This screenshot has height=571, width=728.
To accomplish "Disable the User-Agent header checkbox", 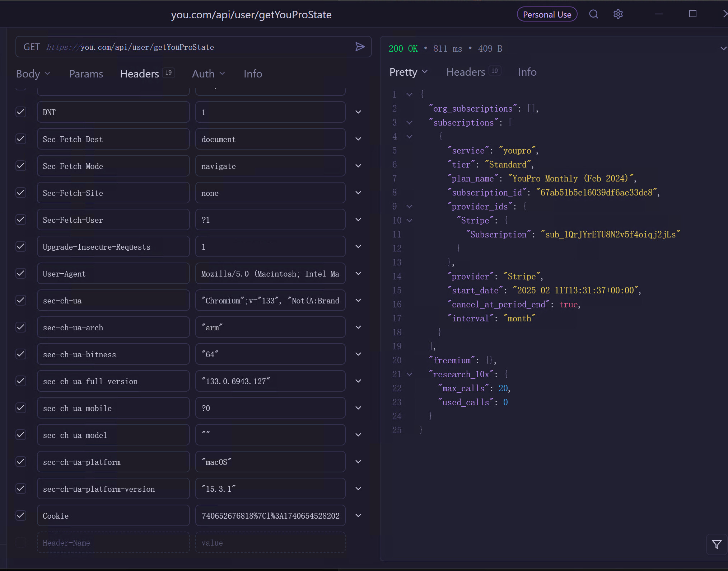I will (21, 273).
